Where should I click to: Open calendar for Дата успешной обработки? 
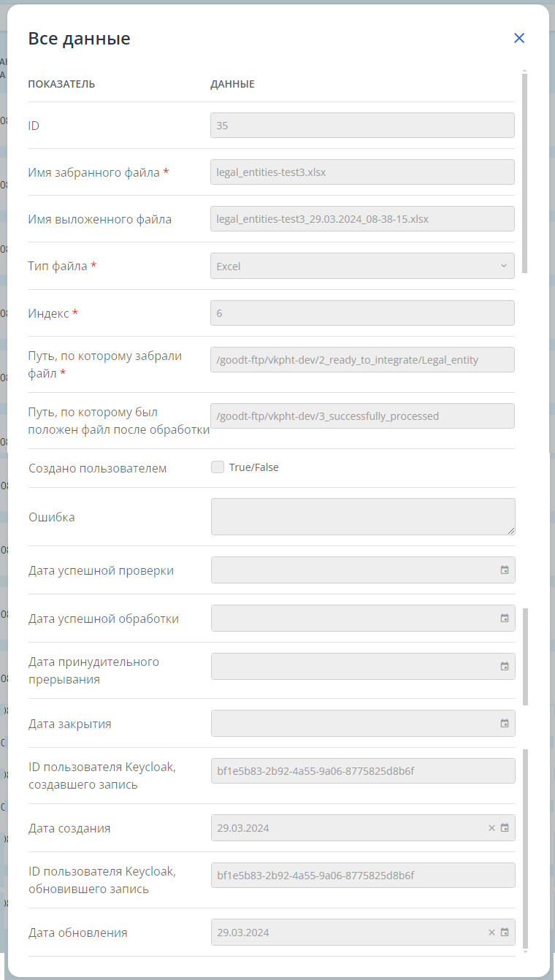pos(505,619)
